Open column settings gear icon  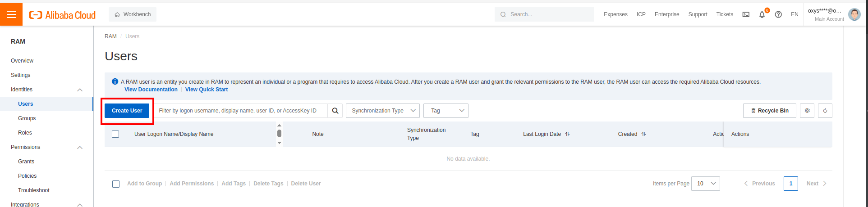[x=807, y=111]
